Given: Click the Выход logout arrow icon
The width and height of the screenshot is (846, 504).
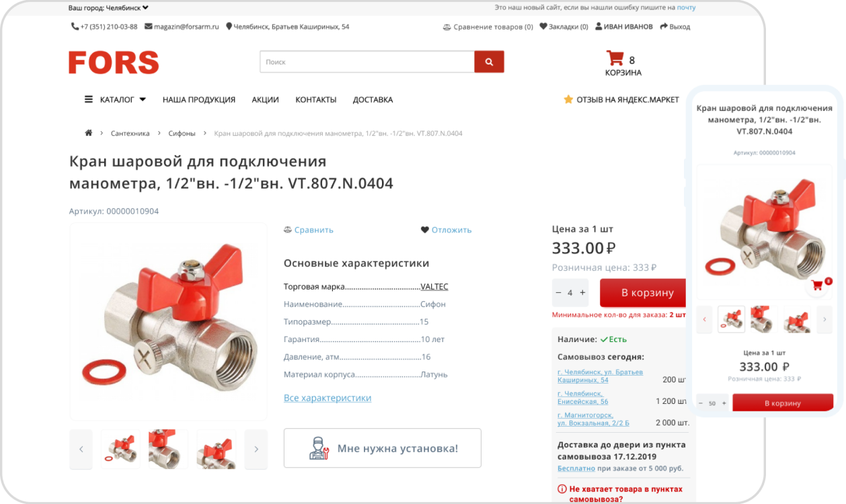Looking at the screenshot, I should [664, 27].
